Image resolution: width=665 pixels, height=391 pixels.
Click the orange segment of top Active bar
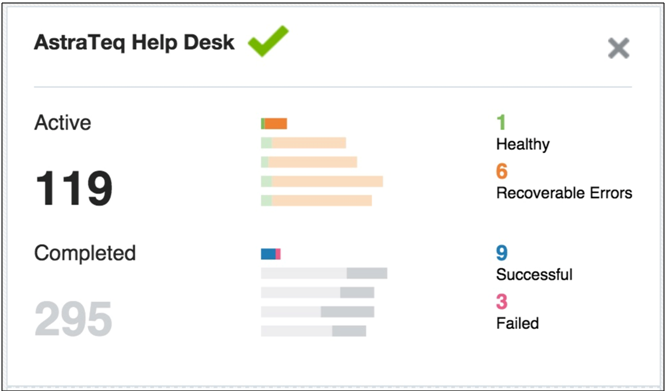(276, 123)
